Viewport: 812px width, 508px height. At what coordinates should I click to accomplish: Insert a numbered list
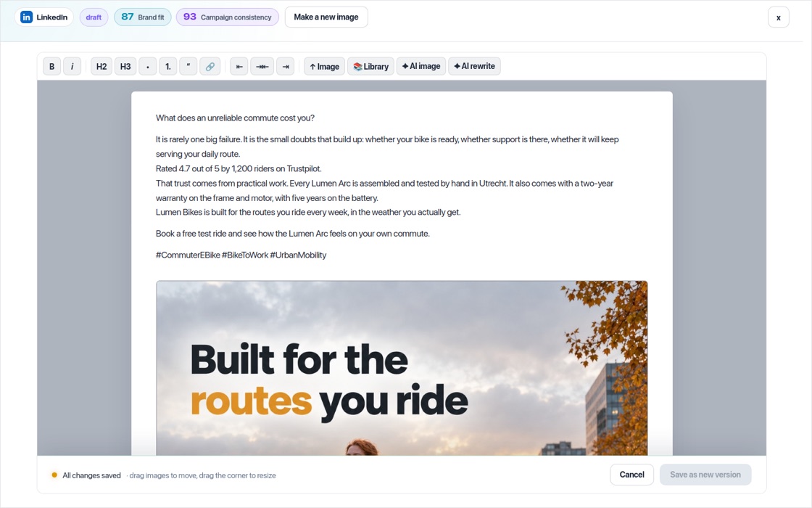(167, 66)
